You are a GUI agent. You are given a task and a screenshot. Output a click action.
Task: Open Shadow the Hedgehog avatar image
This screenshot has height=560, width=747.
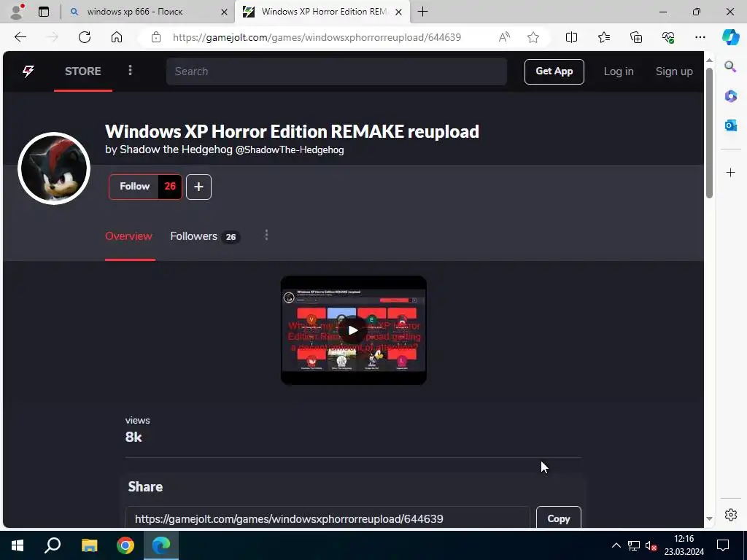54,168
